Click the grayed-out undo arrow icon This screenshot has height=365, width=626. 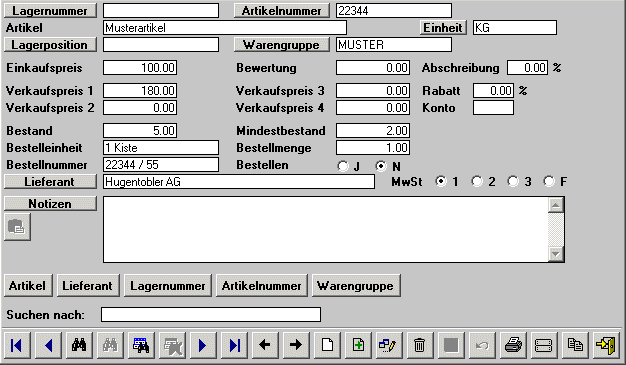482,345
